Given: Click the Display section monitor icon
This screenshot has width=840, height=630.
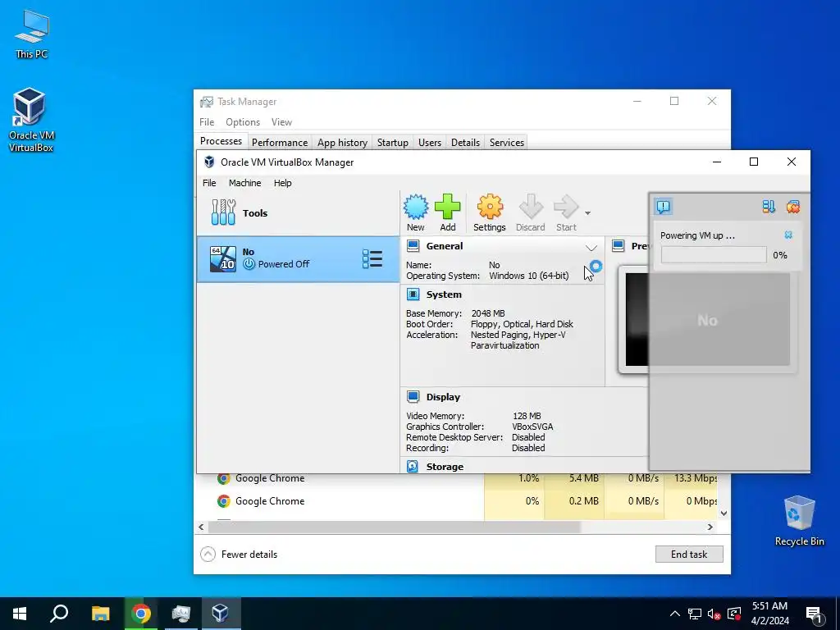Looking at the screenshot, I should 413,396.
